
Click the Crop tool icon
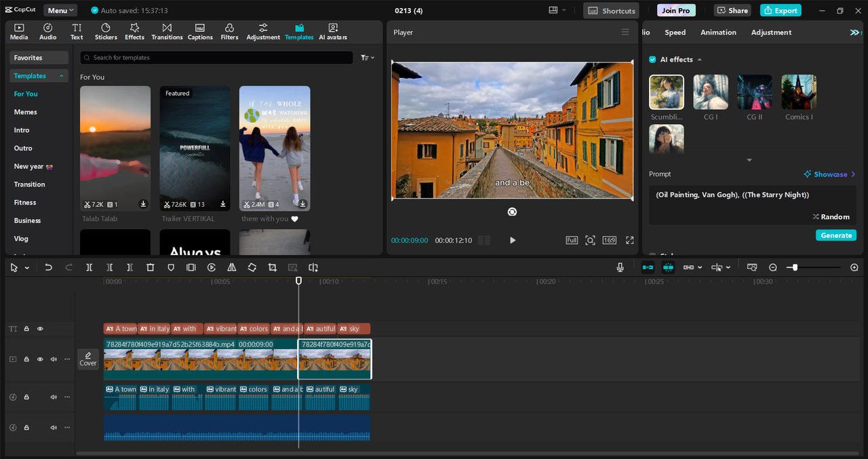coord(272,268)
